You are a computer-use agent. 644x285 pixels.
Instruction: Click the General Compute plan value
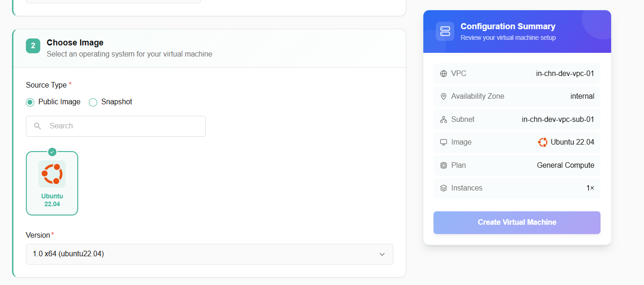pyautogui.click(x=565, y=165)
